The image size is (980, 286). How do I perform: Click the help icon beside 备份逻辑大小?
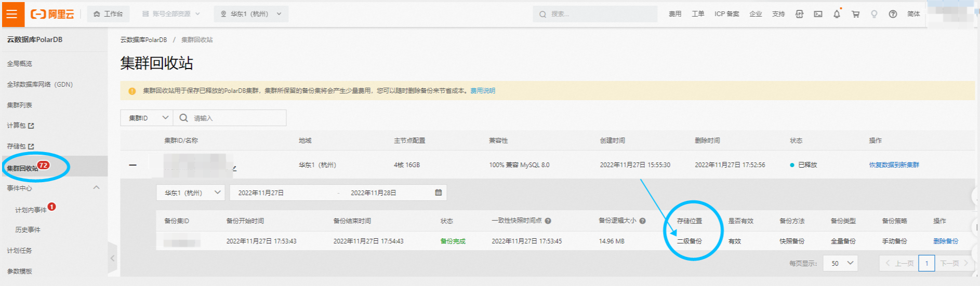643,221
